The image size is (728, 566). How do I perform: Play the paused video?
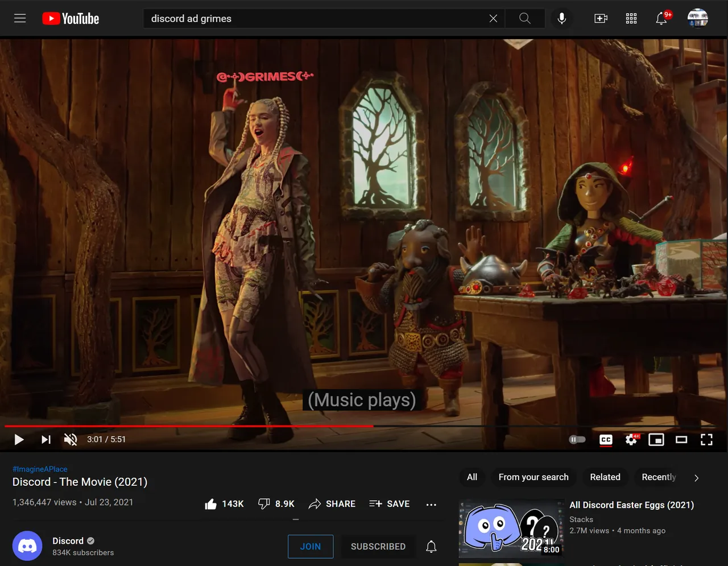(19, 439)
